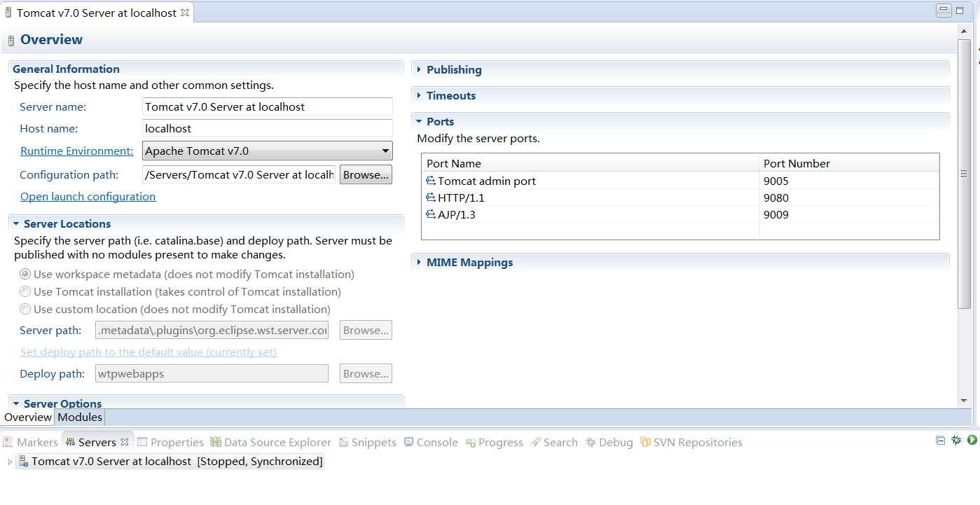
Task: Expand the MIME Mappings section
Action: (x=419, y=262)
